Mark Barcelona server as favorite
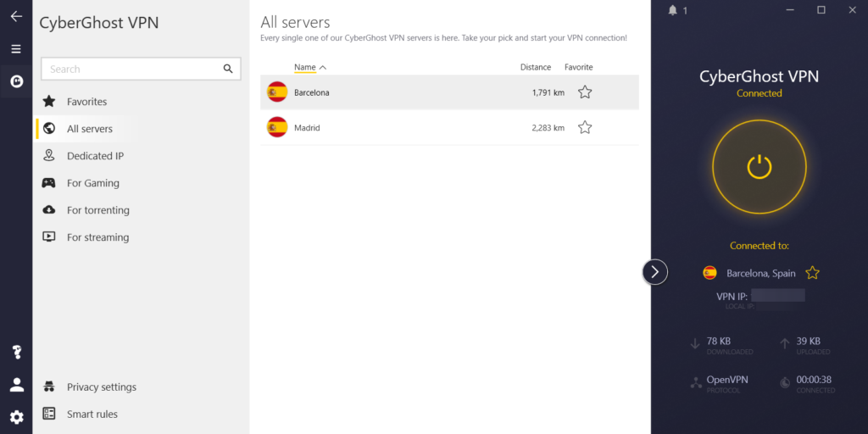 pos(584,92)
